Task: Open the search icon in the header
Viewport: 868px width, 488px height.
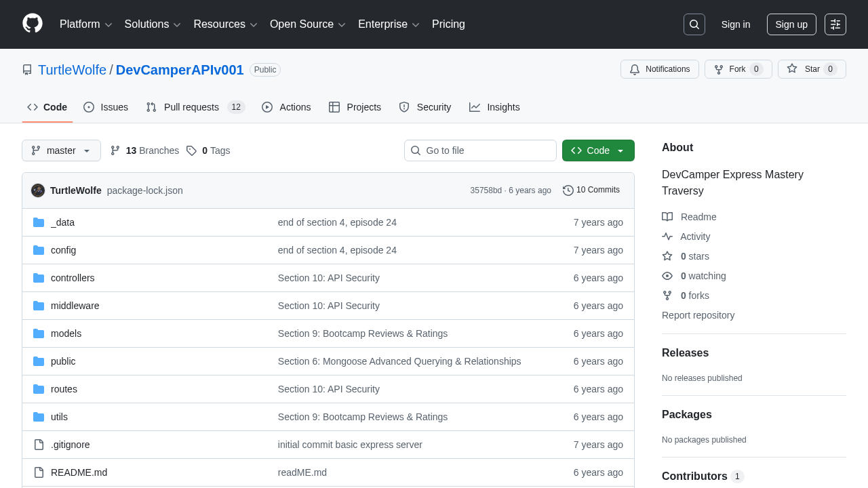Action: pyautogui.click(x=694, y=24)
